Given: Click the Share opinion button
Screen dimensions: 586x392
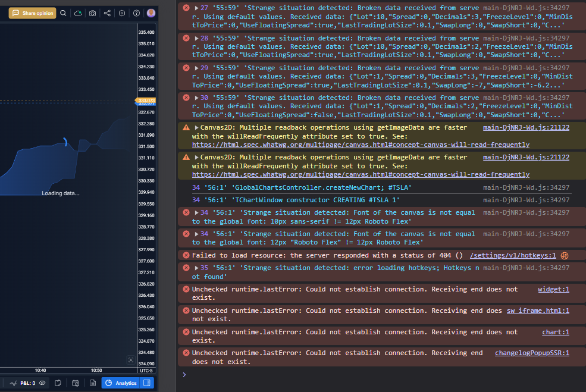Looking at the screenshot, I should point(33,13).
